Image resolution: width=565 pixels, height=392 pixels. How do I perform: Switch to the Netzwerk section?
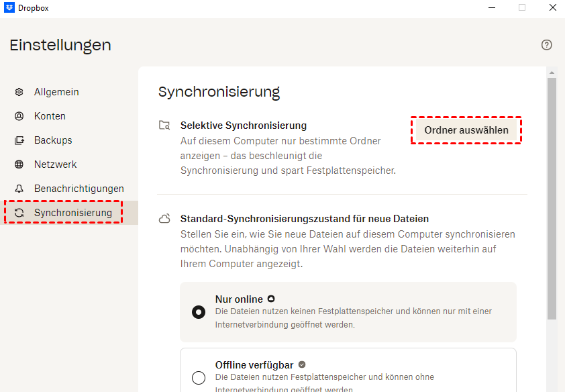(x=69, y=164)
